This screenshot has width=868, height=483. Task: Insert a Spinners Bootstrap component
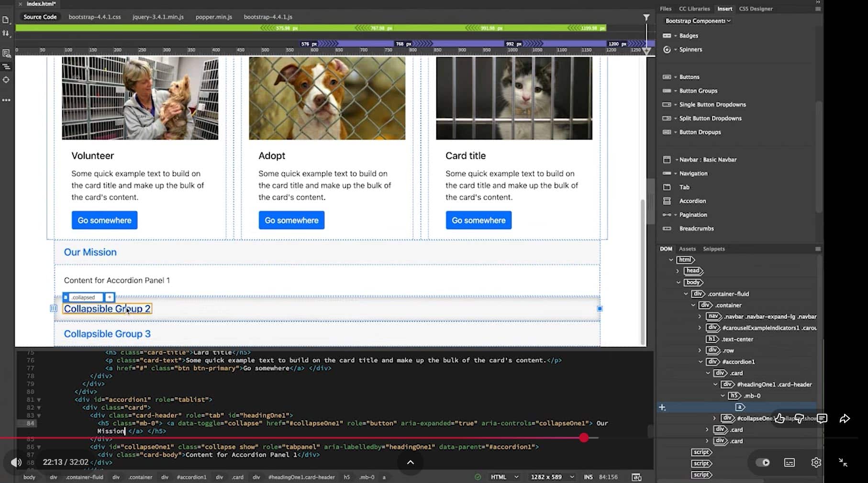coord(690,50)
